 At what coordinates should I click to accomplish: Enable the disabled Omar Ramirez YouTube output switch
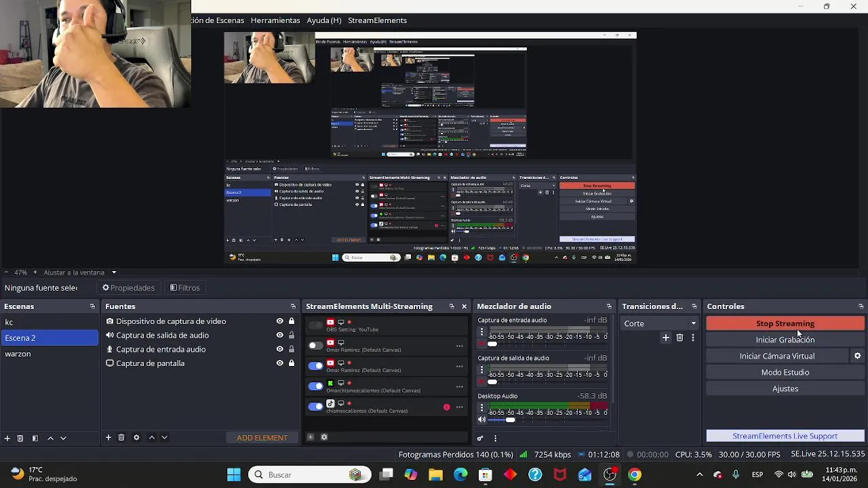click(x=315, y=346)
